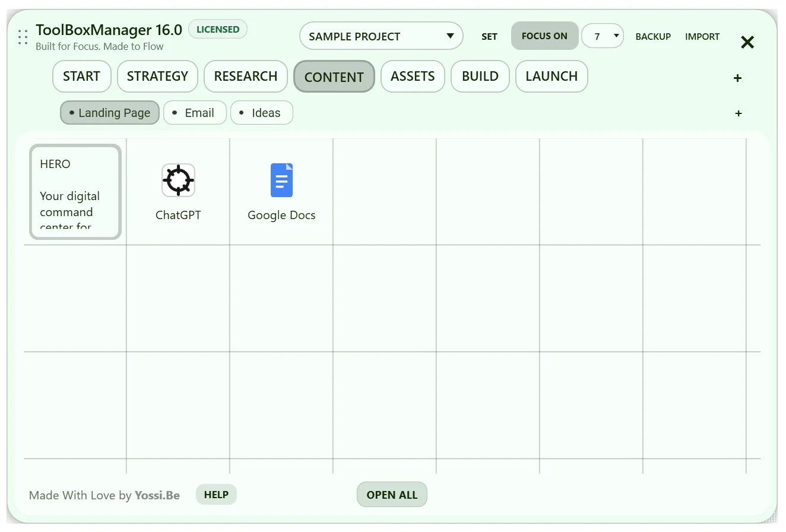Grab the dotted drag handle icon
The height and width of the screenshot is (532, 786).
tap(23, 37)
